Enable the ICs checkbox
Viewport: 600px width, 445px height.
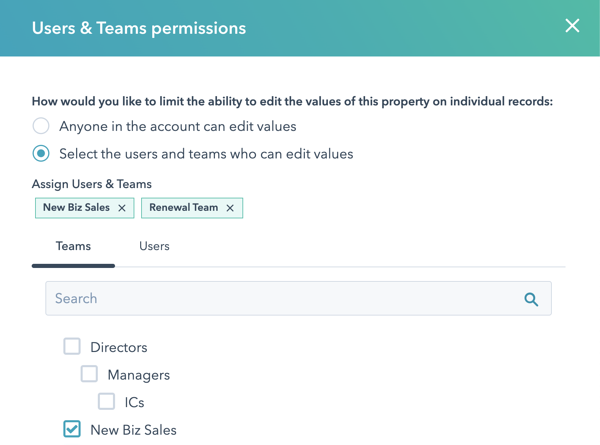coord(106,402)
